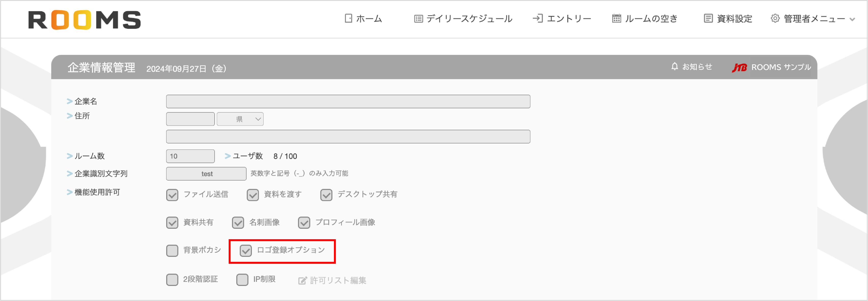Toggle the 2段階認証 checkbox

click(173, 279)
